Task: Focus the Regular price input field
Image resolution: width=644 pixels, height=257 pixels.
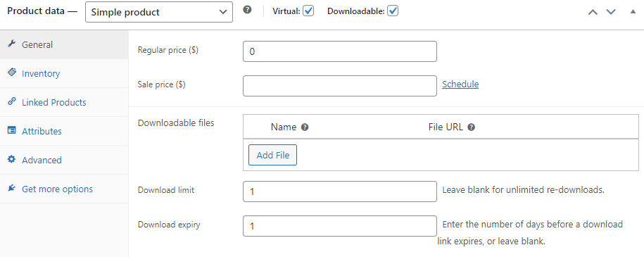Action: pyautogui.click(x=340, y=51)
